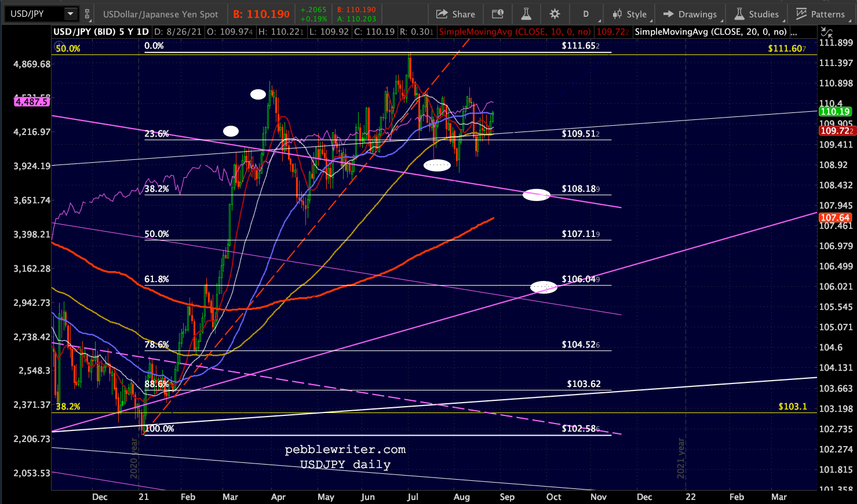857x504 pixels.
Task: Click SimpleMovingAvg (CLOSE, 20) study label
Action: click(711, 32)
